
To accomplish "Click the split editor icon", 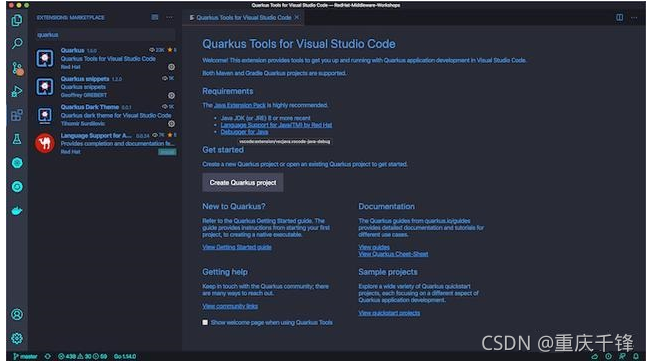I will point(619,17).
